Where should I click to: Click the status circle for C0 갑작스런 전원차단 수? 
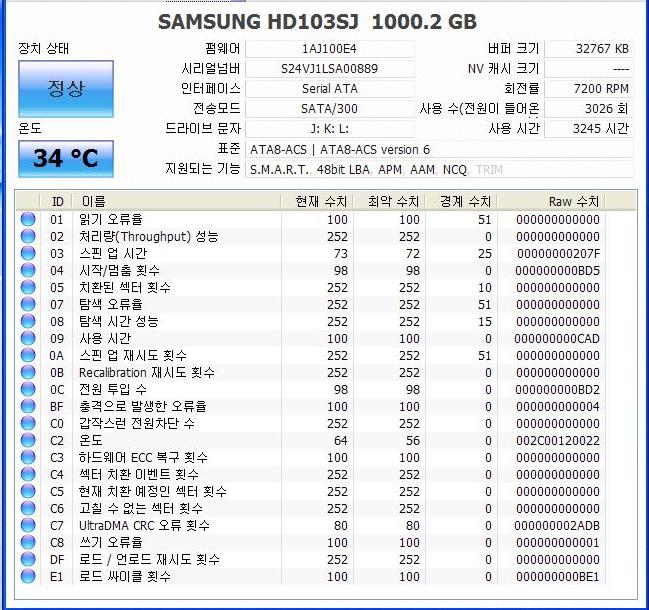pyautogui.click(x=28, y=423)
